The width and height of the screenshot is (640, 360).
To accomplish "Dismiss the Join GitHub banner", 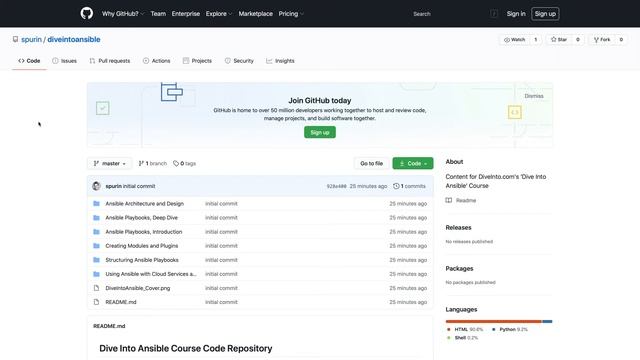I will (x=534, y=96).
